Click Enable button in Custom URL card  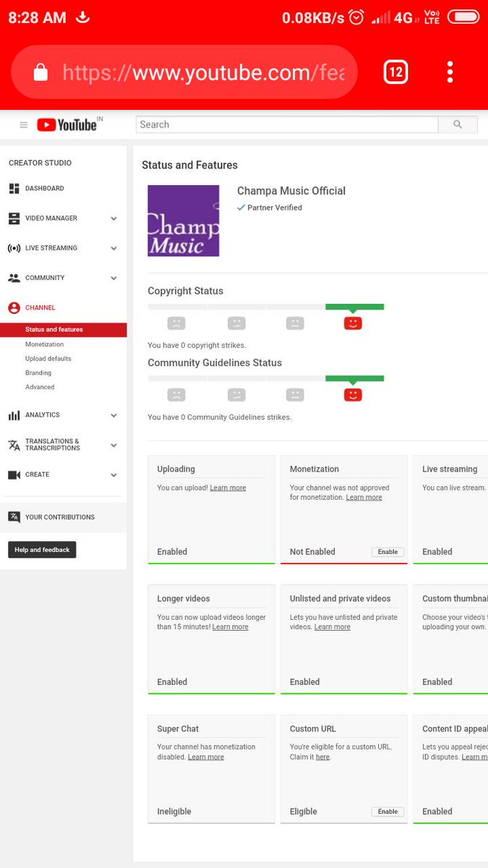point(388,812)
